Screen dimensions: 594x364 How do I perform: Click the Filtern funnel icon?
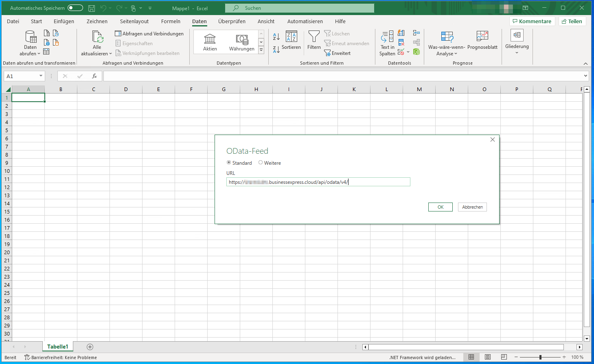pos(314,37)
